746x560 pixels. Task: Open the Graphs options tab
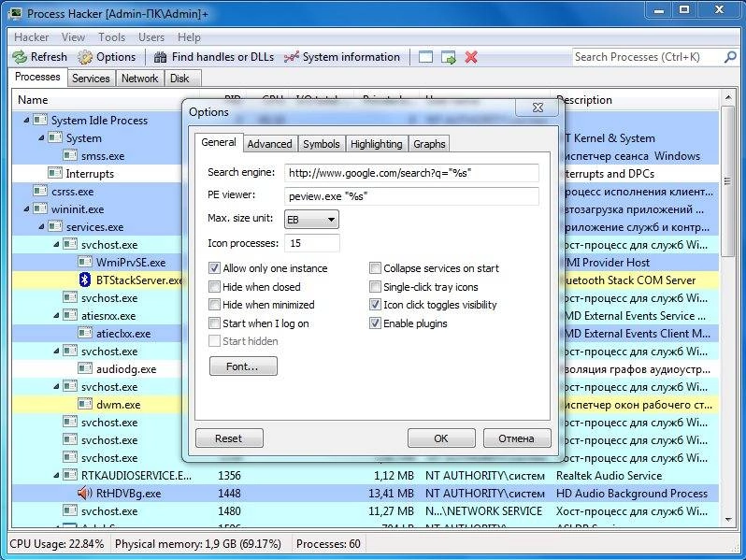click(x=429, y=144)
